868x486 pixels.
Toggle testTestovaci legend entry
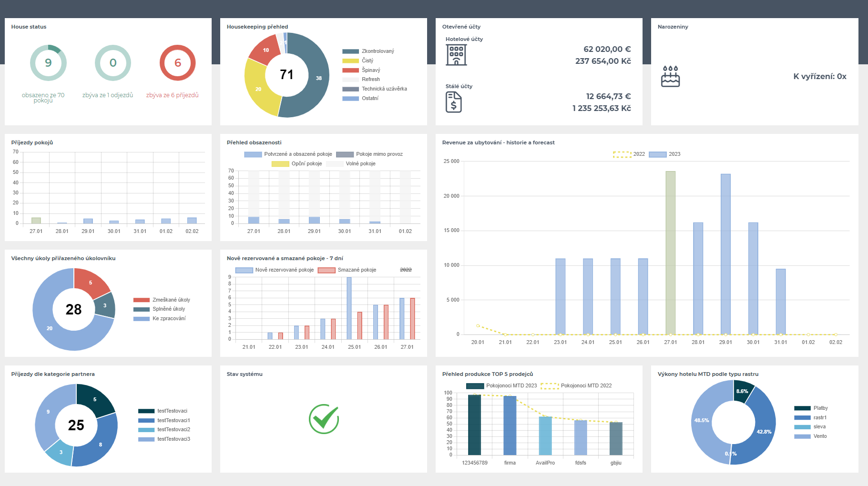(163, 411)
